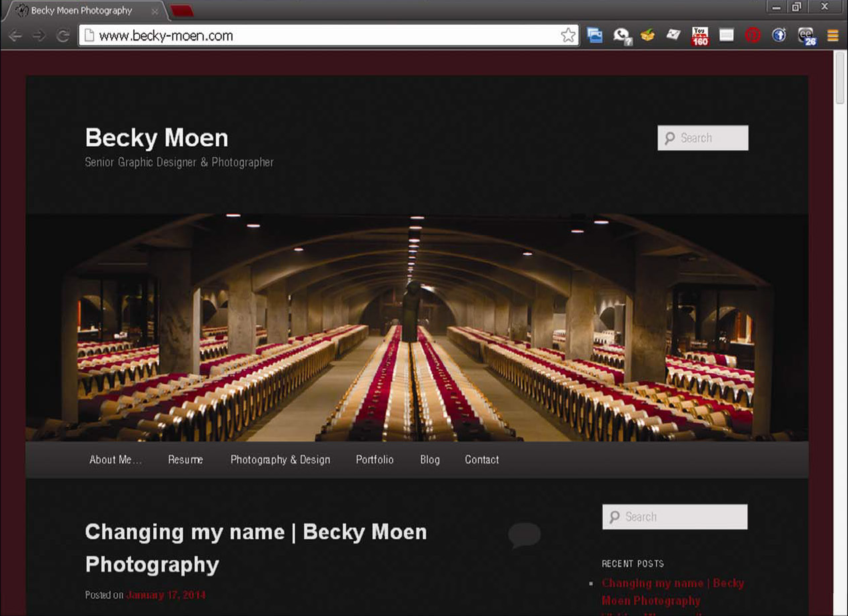Viewport: 848px width, 616px height.
Task: Open the Photography & Design dropdown
Action: tap(280, 459)
